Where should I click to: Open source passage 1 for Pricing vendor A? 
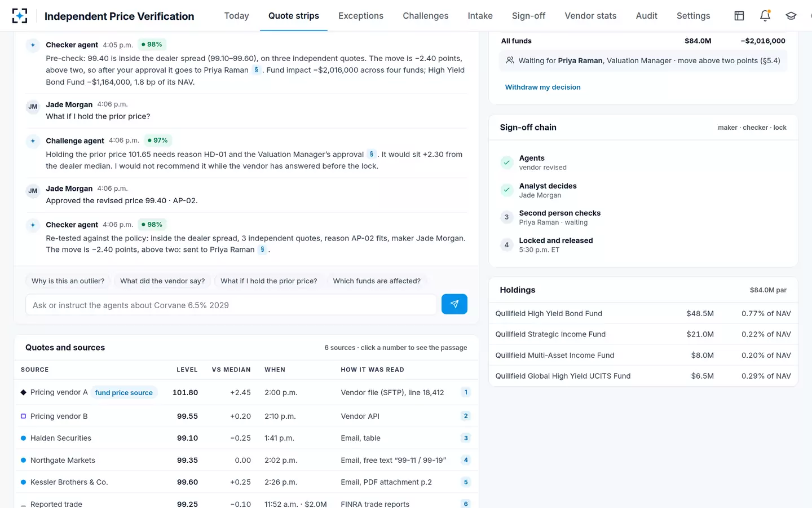[466, 392]
